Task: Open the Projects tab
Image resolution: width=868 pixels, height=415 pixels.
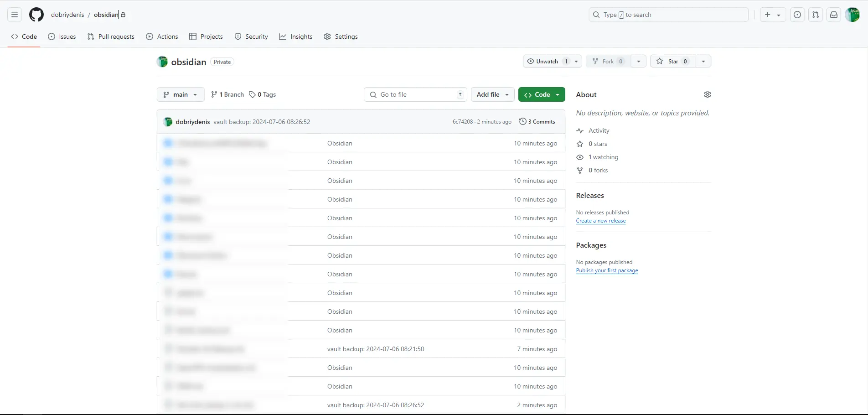Action: 206,36
